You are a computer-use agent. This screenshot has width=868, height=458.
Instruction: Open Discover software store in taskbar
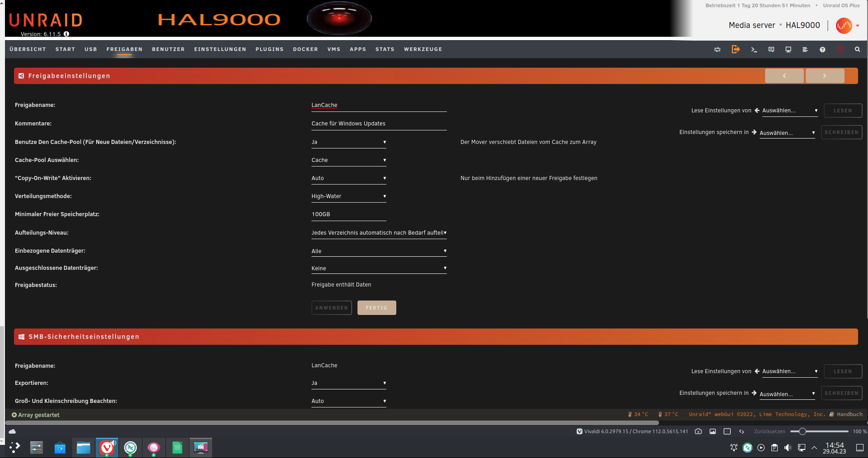point(60,447)
